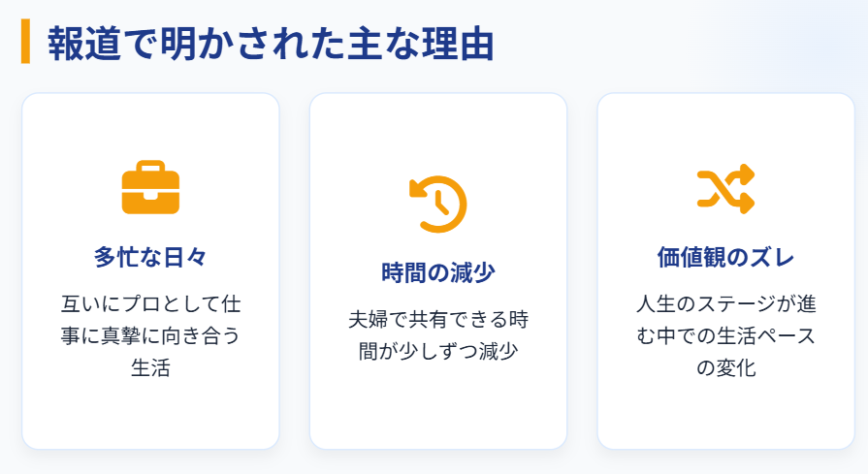The width and height of the screenshot is (868, 474).
Task: Click the line 間が少しずつ減少
Action: [x=438, y=351]
